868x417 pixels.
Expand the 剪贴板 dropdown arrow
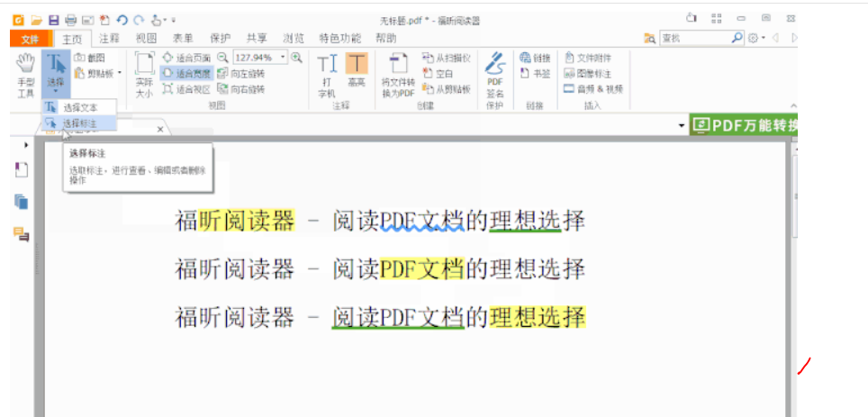(x=120, y=73)
